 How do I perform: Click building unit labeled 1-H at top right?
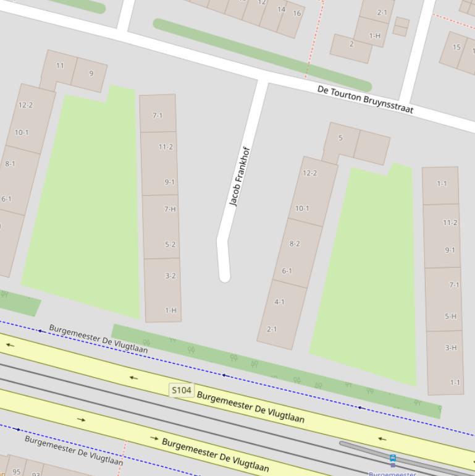pyautogui.click(x=374, y=36)
